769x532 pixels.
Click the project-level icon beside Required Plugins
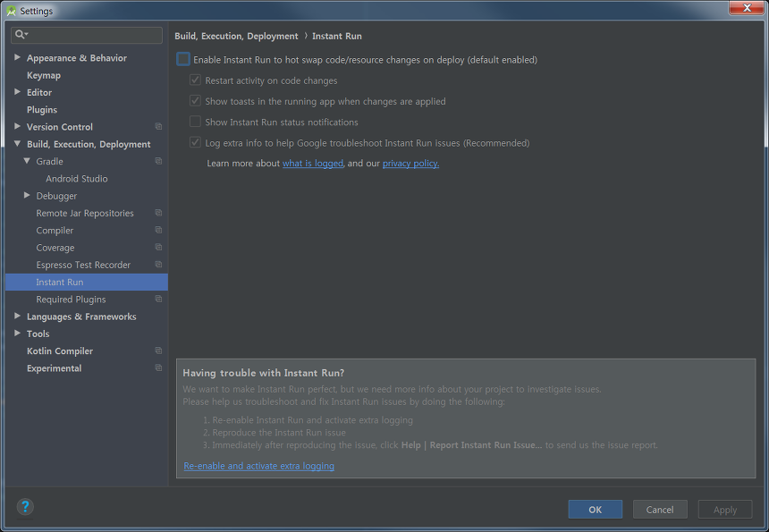pos(158,300)
